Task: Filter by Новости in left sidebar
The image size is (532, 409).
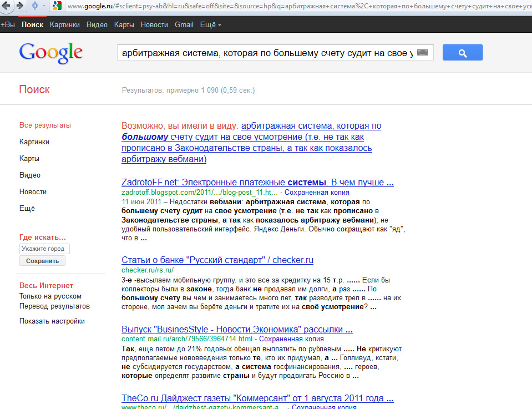Action: pyautogui.click(x=33, y=192)
